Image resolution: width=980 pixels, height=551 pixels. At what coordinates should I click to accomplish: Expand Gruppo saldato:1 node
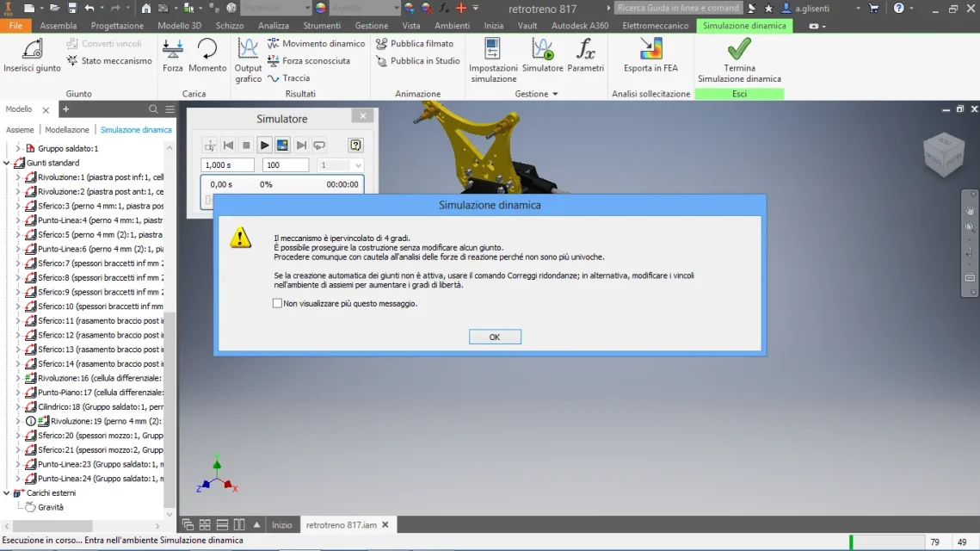tap(18, 148)
